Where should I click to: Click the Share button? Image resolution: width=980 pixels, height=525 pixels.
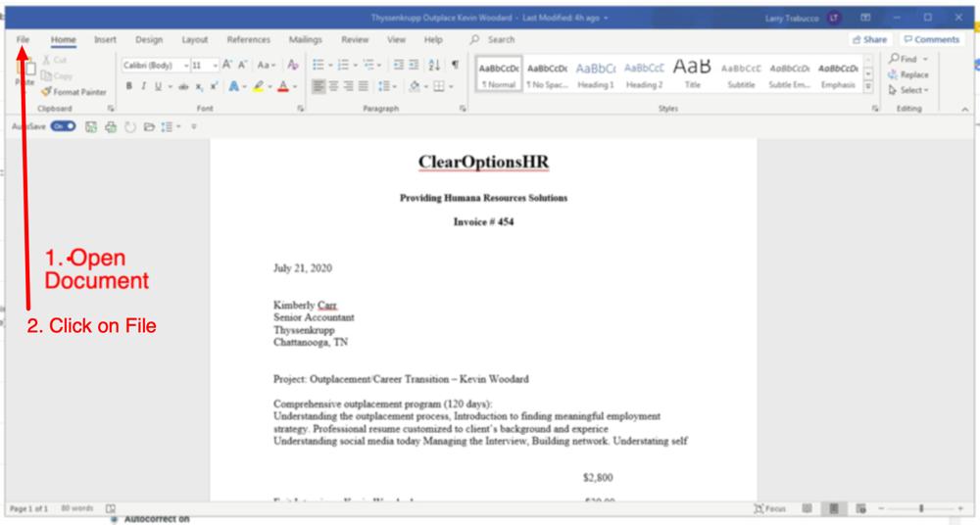[x=870, y=39]
